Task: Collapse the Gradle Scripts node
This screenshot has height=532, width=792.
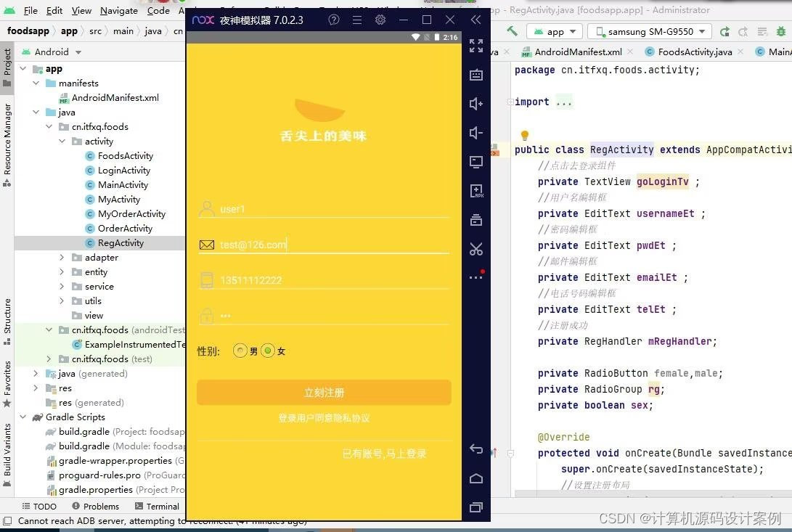Action: click(23, 417)
